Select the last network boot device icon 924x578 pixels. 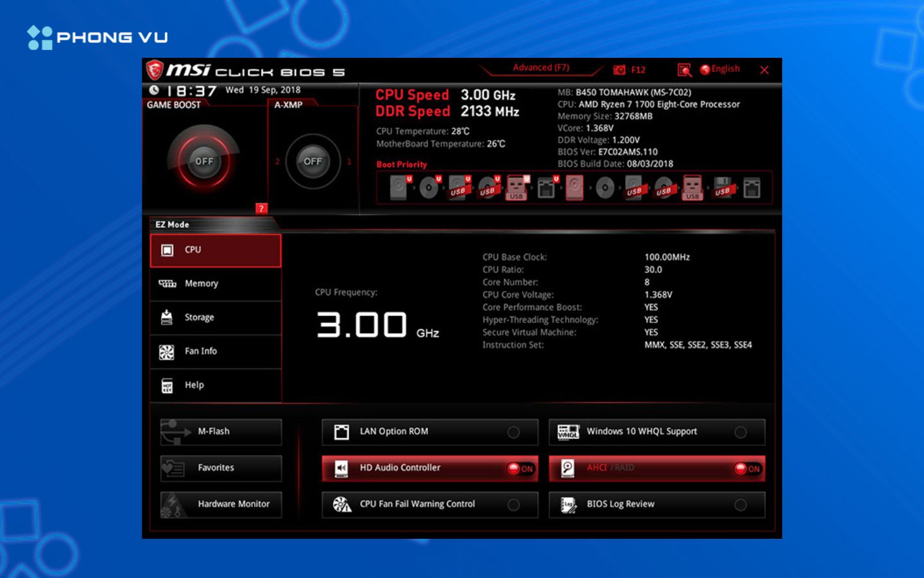tap(751, 188)
